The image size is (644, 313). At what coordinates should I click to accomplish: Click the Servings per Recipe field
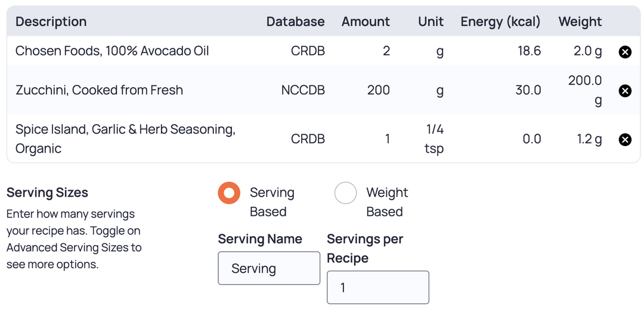[x=378, y=287]
